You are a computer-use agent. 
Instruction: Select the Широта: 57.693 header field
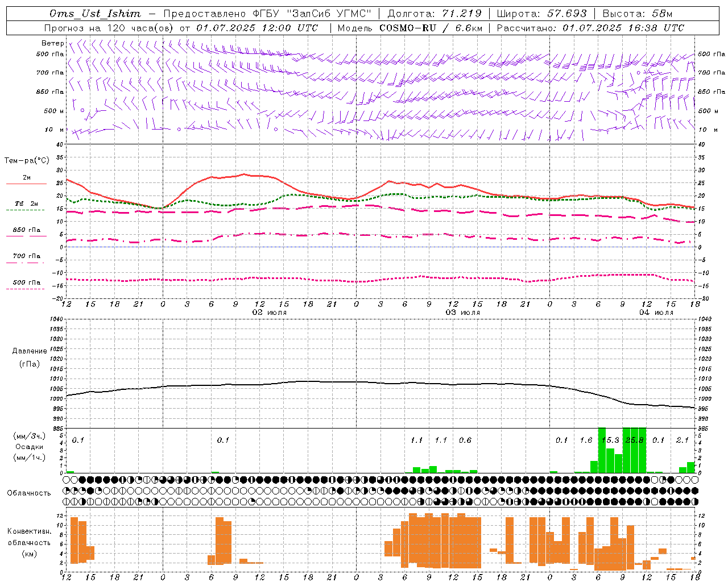point(541,14)
